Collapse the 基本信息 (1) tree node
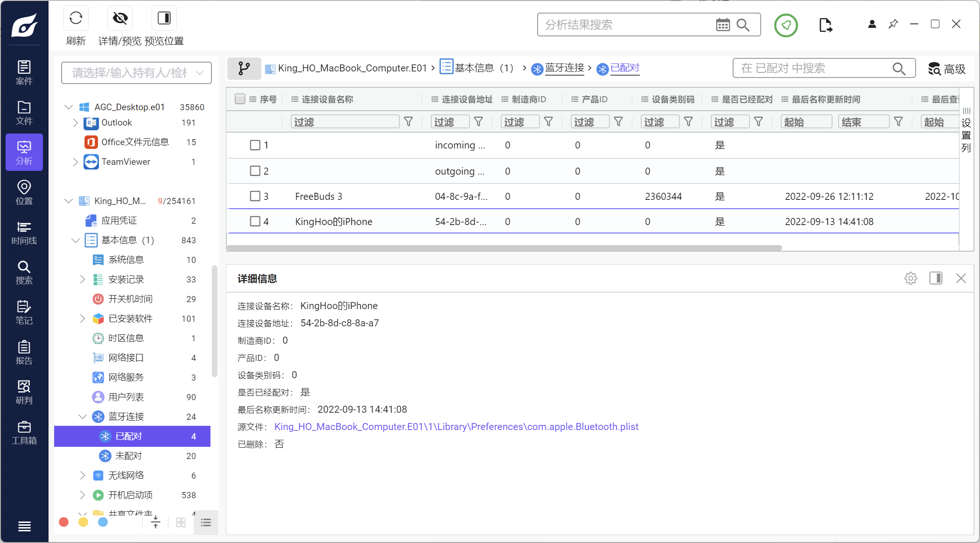This screenshot has width=980, height=543. [x=76, y=240]
